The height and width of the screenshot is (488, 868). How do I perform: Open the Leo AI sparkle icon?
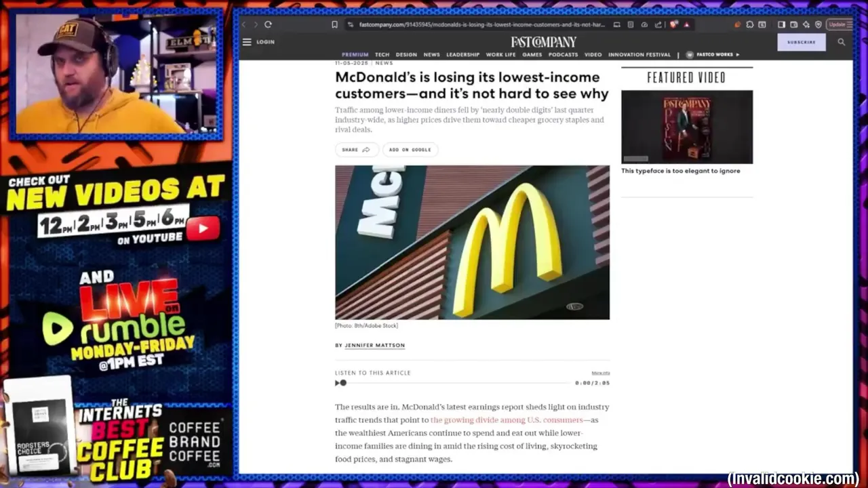click(x=806, y=24)
